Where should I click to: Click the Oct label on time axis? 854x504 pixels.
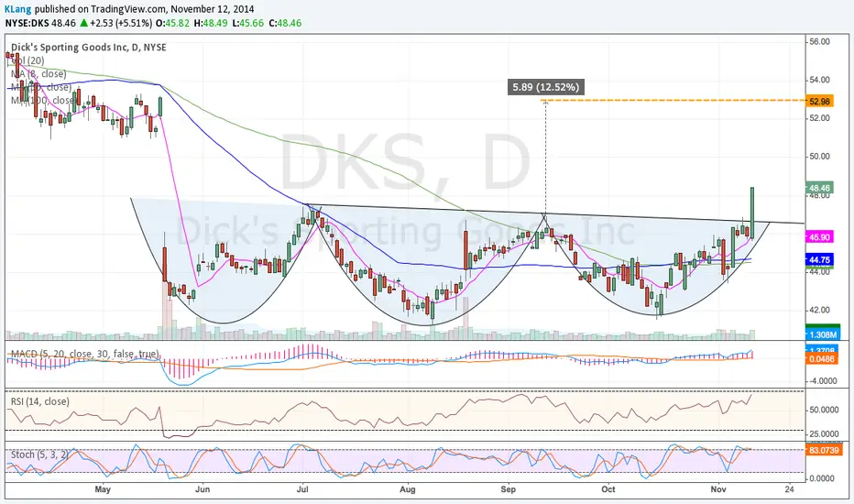click(608, 489)
